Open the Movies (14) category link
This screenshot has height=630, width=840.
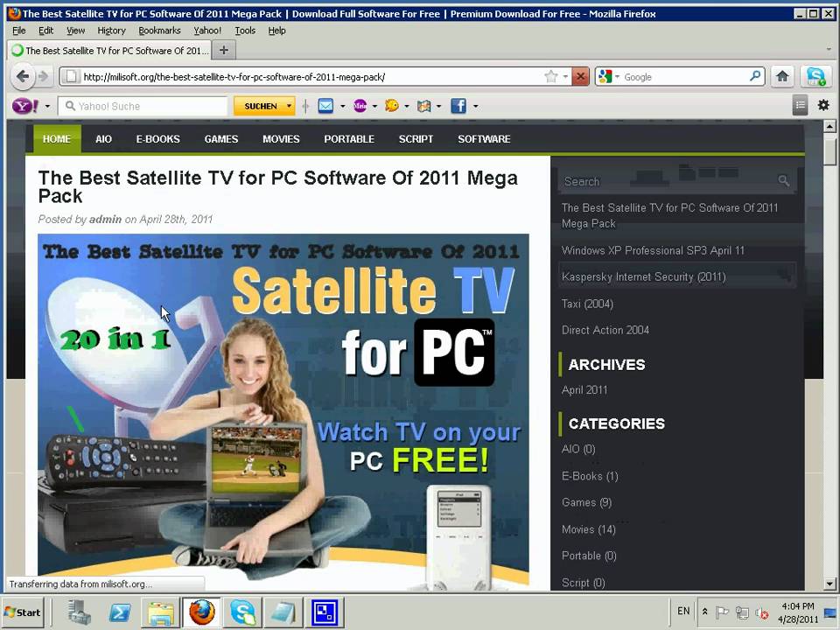pos(589,529)
